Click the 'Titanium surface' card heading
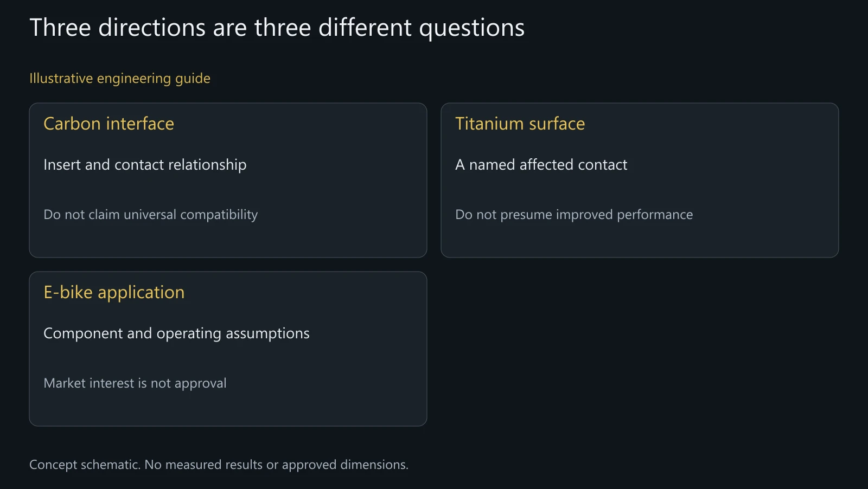 pyautogui.click(x=520, y=124)
